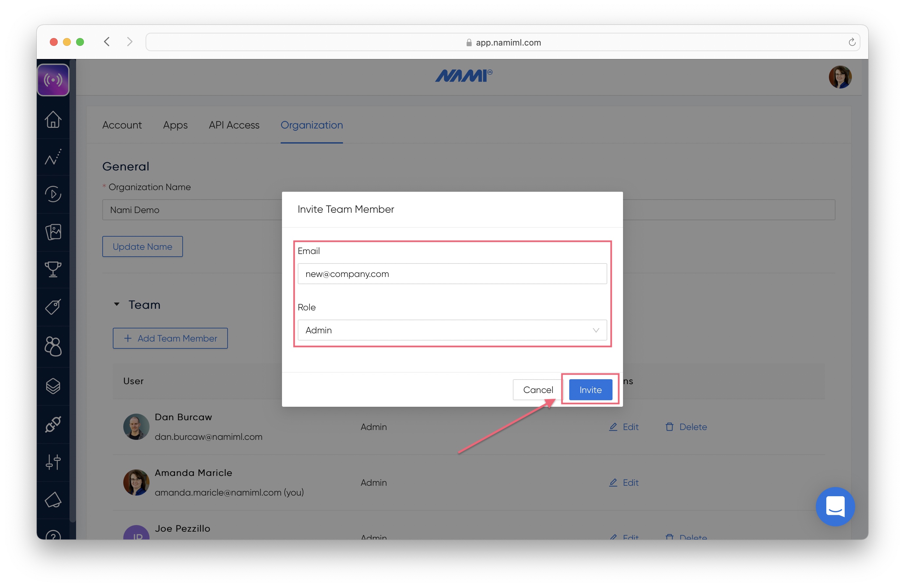
Task: Click the blue Invite button
Action: coord(590,390)
